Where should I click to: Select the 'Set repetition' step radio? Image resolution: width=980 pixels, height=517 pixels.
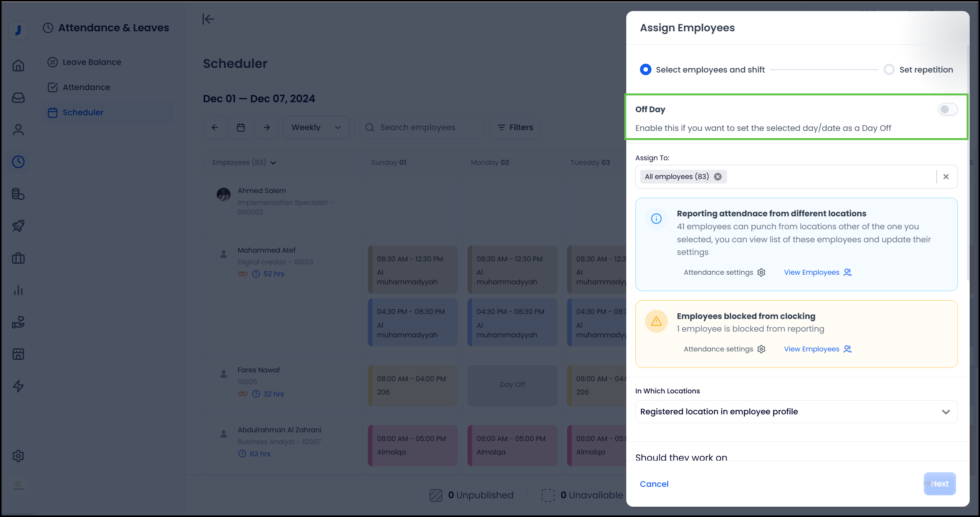pos(889,69)
